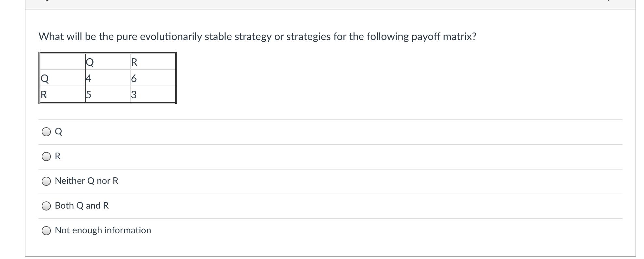Click the answer label text "Q"
Screen dimensions: 644x259
point(58,131)
